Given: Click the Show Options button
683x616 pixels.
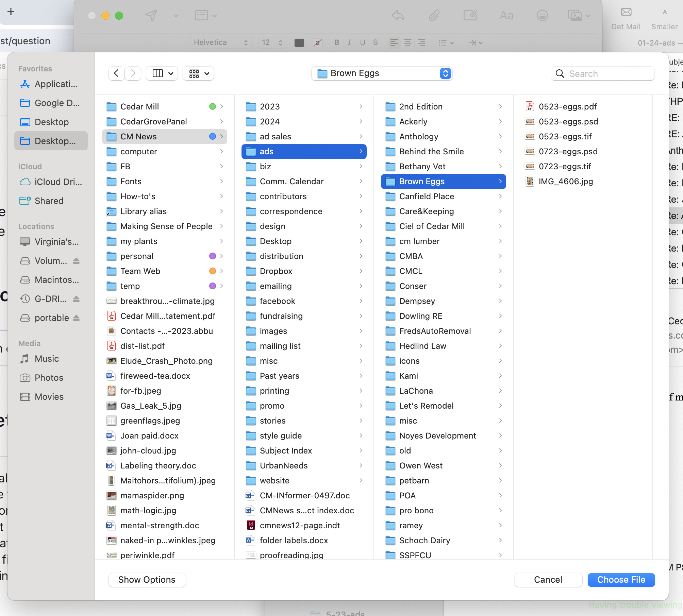Looking at the screenshot, I should [x=147, y=580].
